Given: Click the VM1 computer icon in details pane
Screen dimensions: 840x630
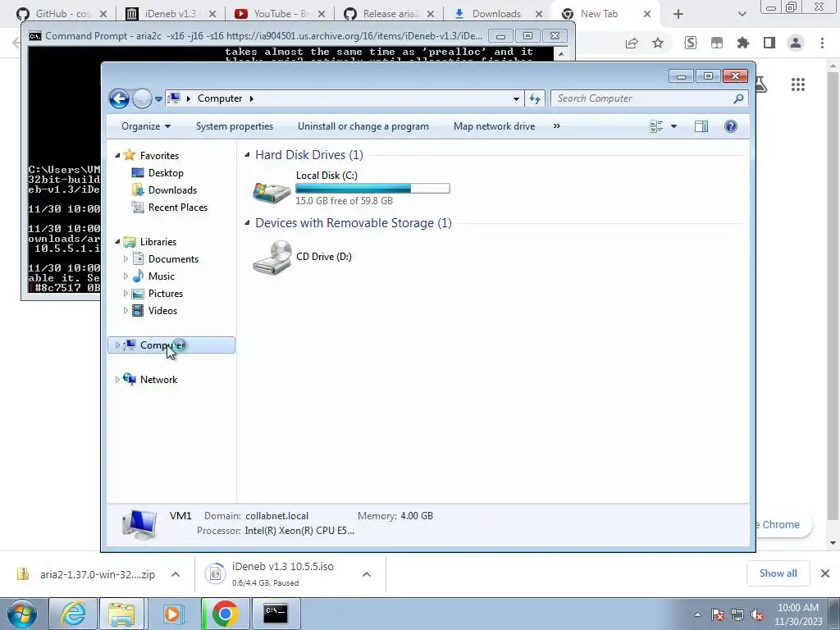Looking at the screenshot, I should pos(139,524).
